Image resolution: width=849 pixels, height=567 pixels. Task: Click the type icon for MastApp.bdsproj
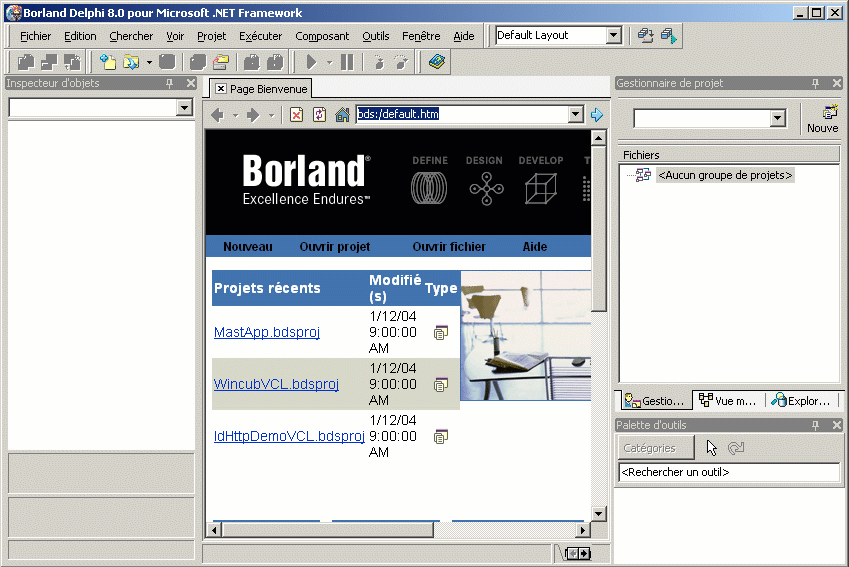pyautogui.click(x=441, y=333)
